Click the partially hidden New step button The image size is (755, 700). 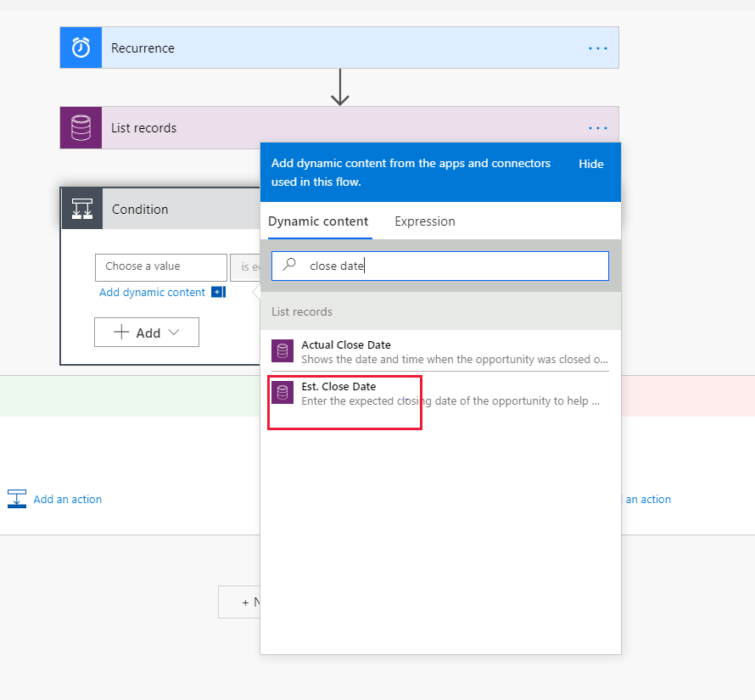239,602
